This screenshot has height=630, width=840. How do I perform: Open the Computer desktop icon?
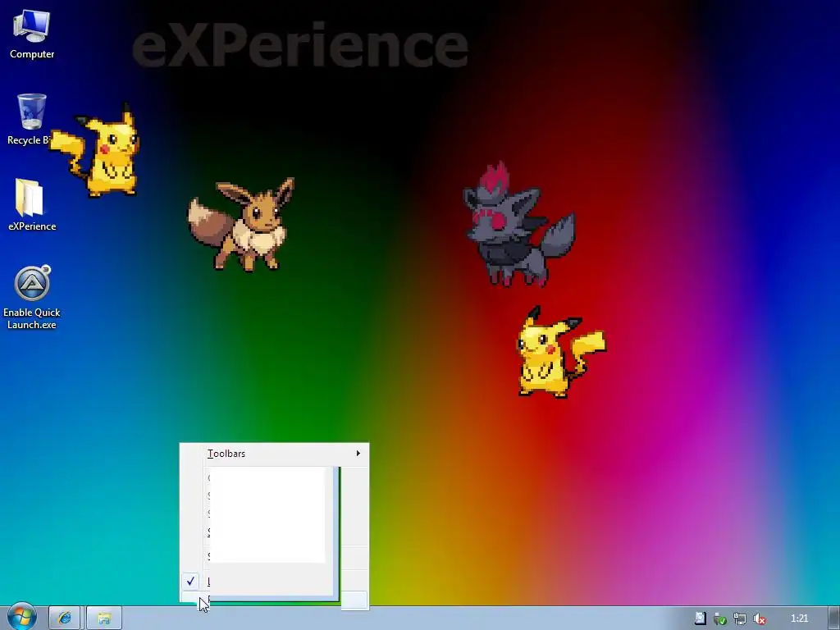pos(32,34)
